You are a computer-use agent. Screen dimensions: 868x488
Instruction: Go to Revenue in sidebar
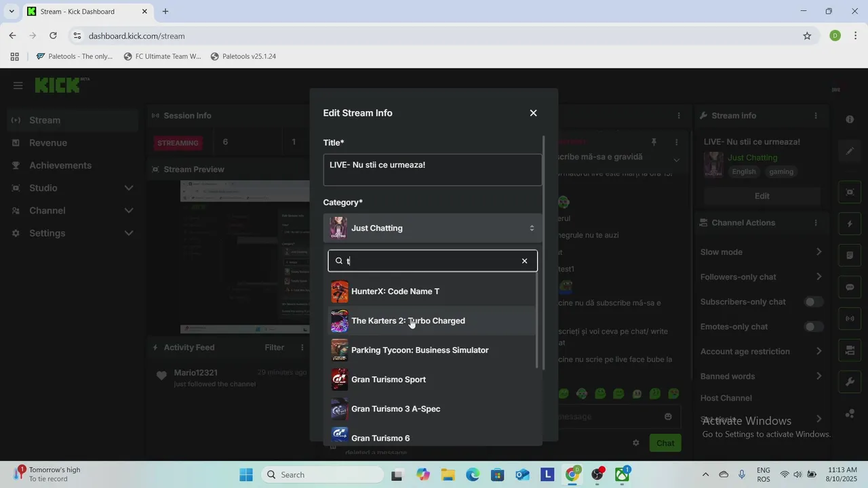73,143
